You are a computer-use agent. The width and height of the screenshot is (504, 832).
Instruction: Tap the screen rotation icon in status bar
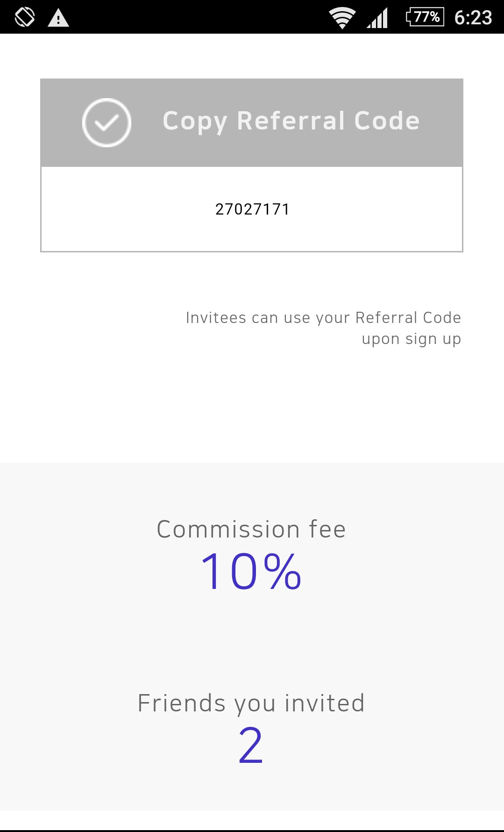(x=25, y=17)
